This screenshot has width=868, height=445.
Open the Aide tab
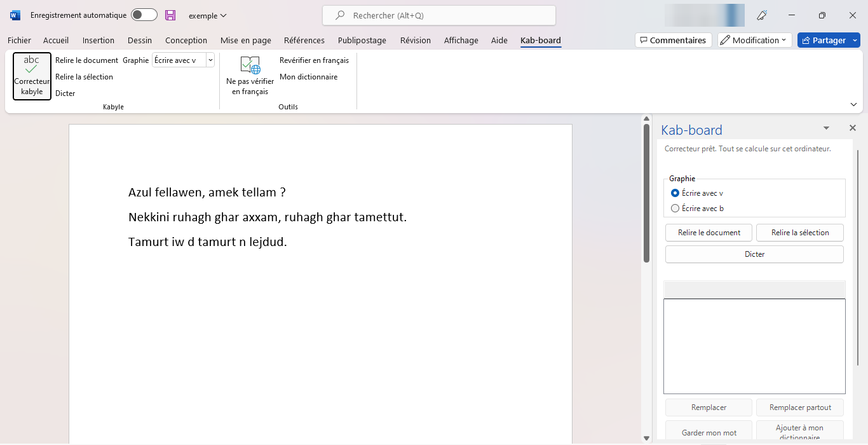499,40
